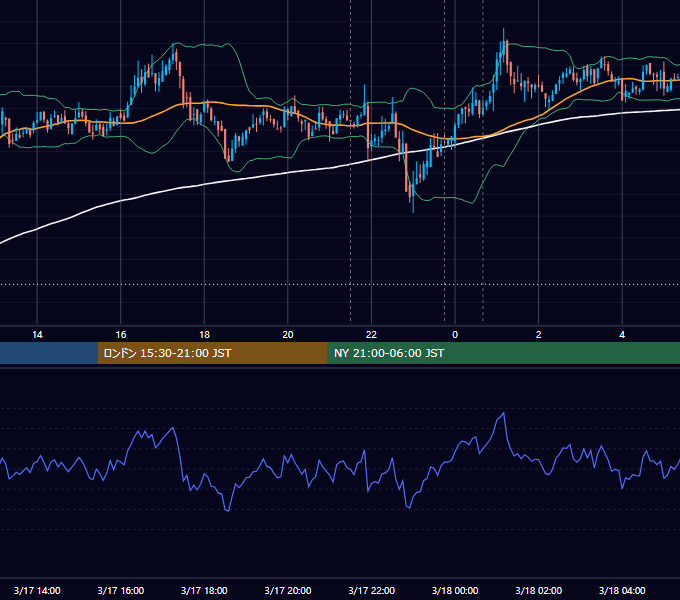Click the 3/18 00:00 date label

pos(455,590)
